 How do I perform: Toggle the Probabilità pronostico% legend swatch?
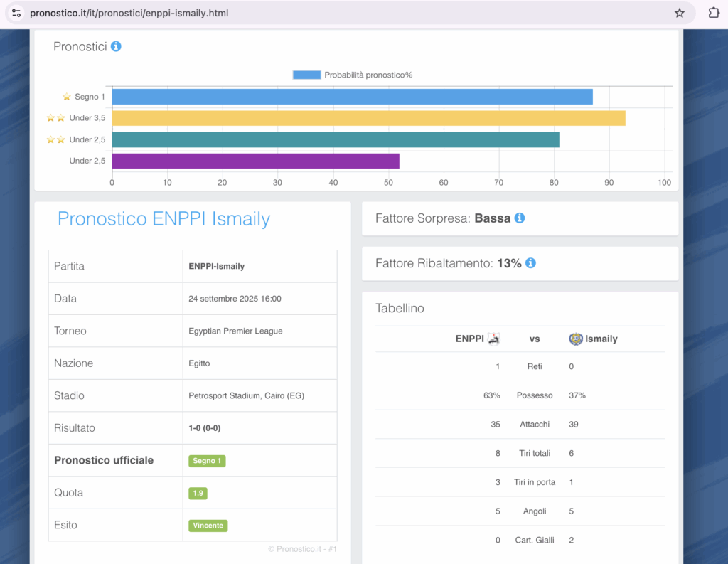[306, 75]
